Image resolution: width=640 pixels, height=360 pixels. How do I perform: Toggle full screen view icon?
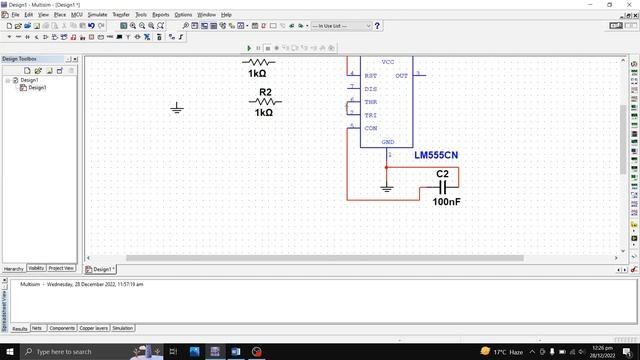click(124, 26)
